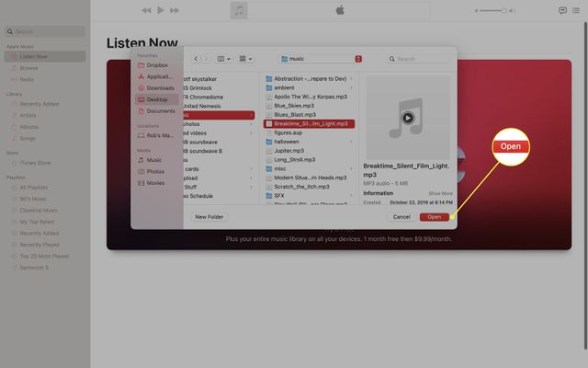Expand the halloween folder
The height and width of the screenshot is (368, 588).
[288, 142]
